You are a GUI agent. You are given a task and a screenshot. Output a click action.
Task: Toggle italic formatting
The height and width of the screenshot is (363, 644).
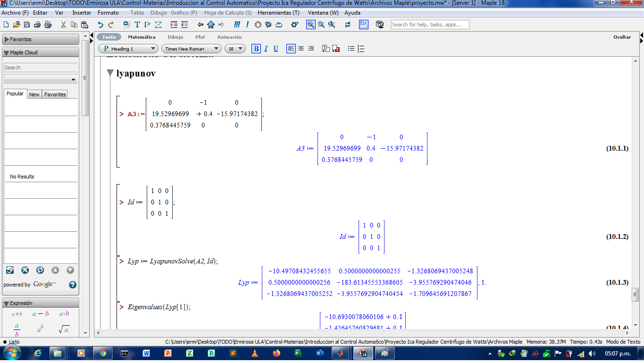click(266, 48)
